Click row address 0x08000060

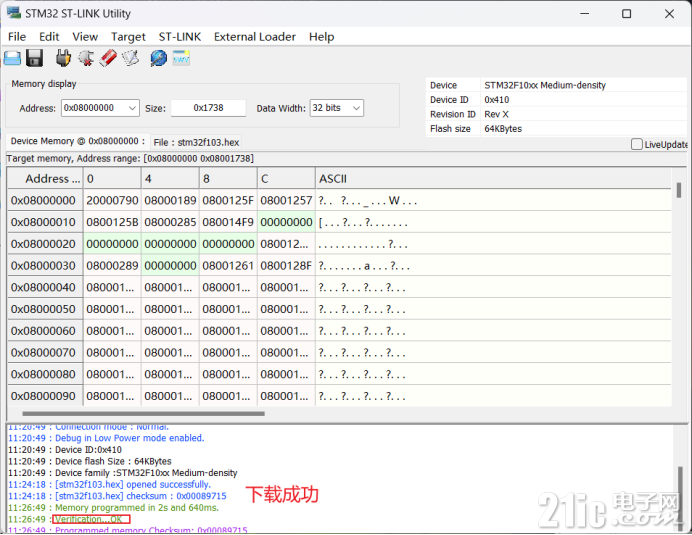45,331
